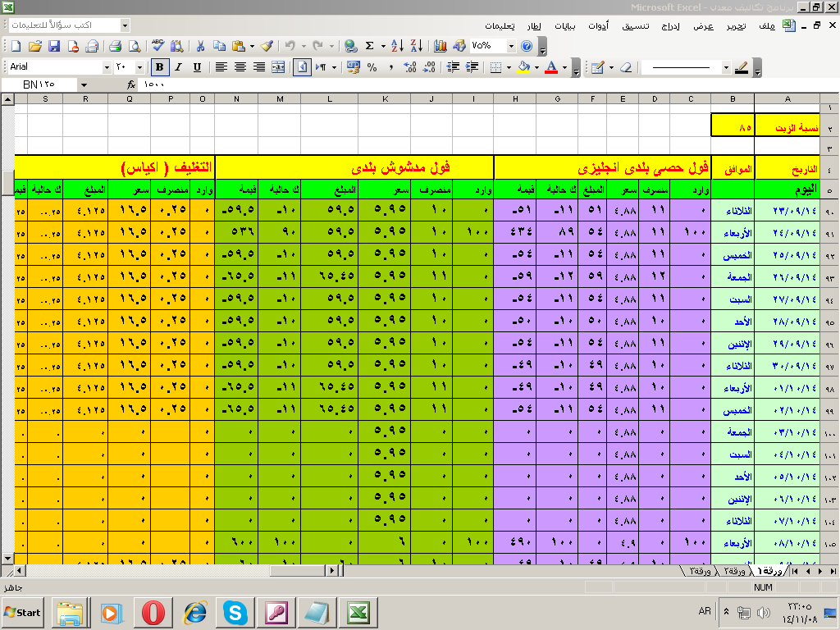This screenshot has width=840, height=630.
Task: Open the بيانات (Data) menu
Action: [564, 25]
